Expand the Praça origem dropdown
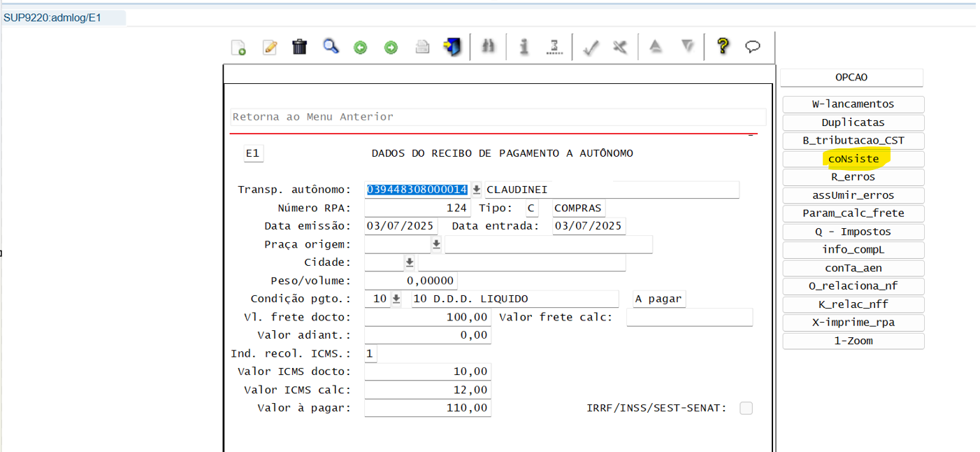Screen dimensions: 980x452 tap(436, 243)
